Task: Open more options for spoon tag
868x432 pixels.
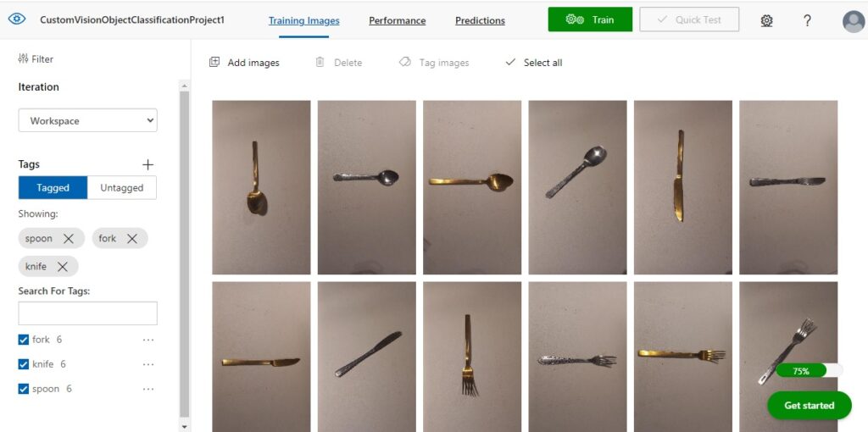Action: (147, 389)
